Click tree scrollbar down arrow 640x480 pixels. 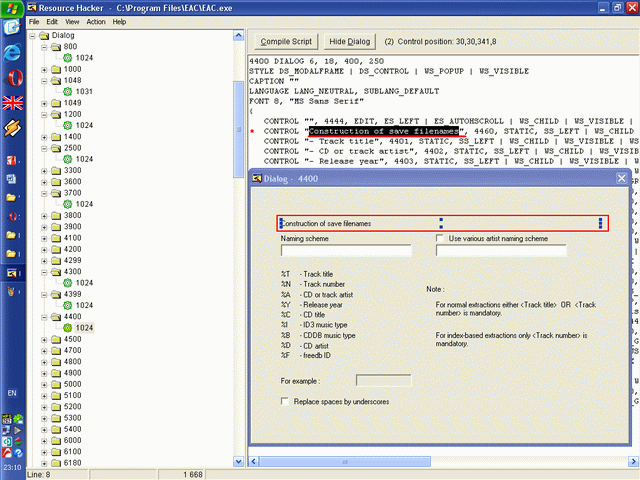click(238, 461)
